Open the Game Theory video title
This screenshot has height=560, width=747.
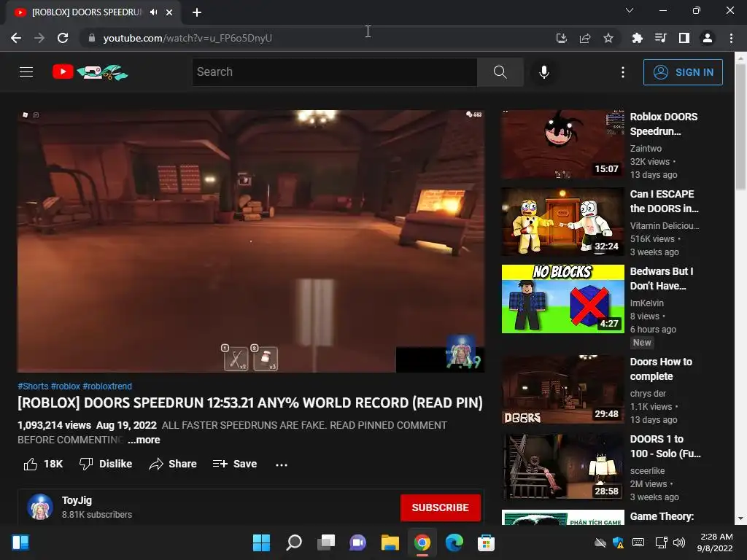click(662, 517)
